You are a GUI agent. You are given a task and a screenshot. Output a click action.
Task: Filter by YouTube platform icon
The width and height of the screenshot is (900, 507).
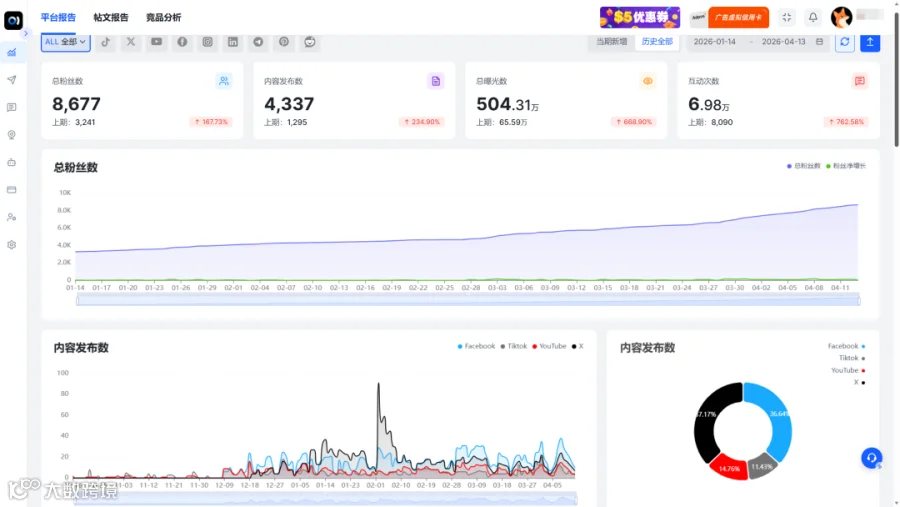click(x=156, y=42)
